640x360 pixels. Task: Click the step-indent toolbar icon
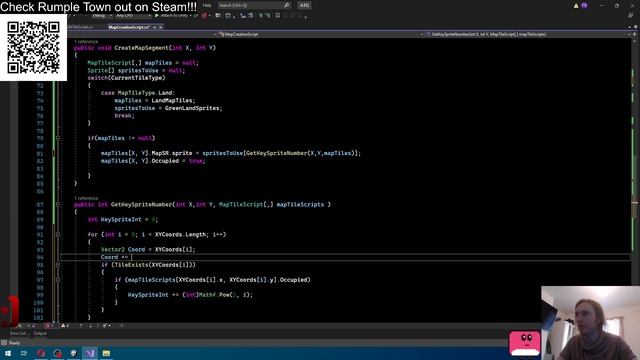tap(243, 16)
